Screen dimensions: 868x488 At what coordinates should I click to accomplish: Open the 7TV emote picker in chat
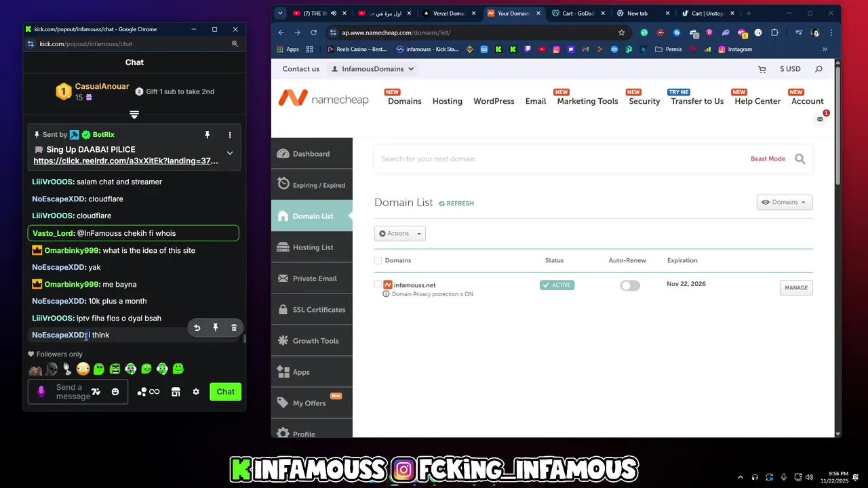click(x=96, y=392)
